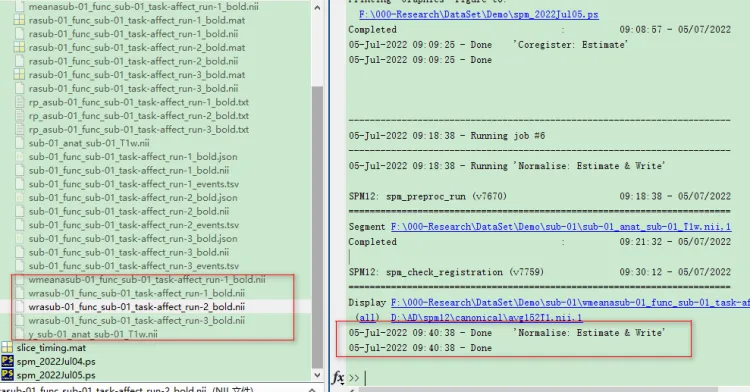The height and width of the screenshot is (392, 750).
Task: Click the file icon of sub-01 run-1_bold.json
Action: (x=19, y=156)
